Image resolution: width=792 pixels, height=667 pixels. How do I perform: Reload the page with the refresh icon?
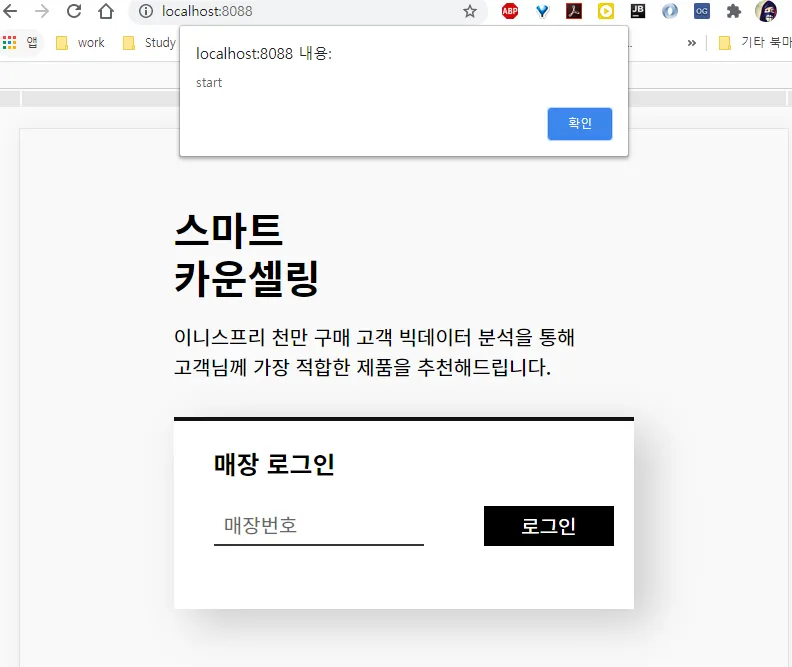(x=74, y=11)
